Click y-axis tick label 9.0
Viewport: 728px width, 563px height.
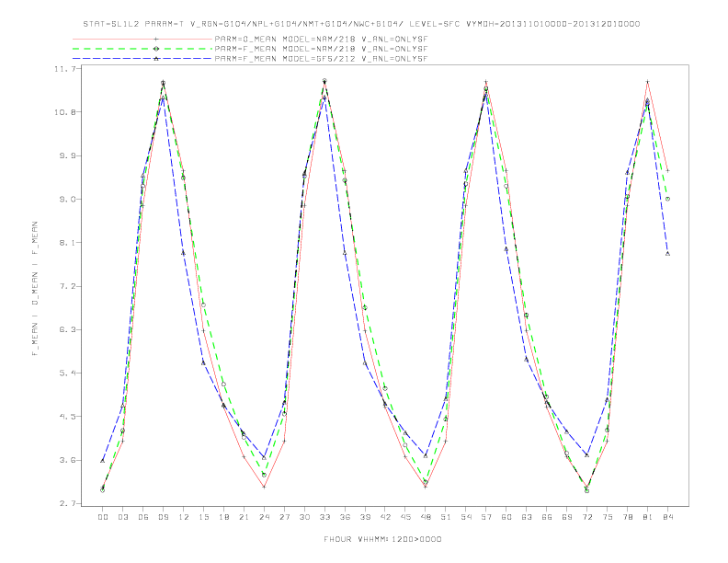pyautogui.click(x=68, y=200)
